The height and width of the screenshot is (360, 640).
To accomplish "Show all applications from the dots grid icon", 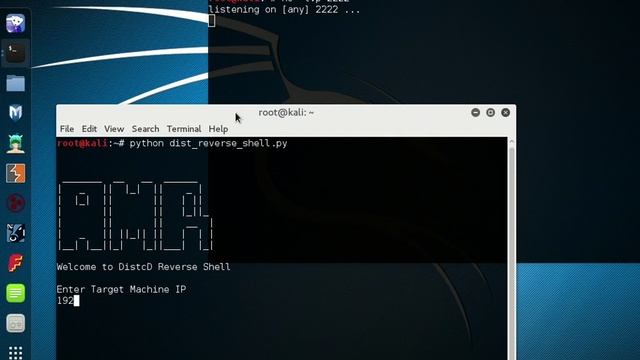I will tap(16, 353).
